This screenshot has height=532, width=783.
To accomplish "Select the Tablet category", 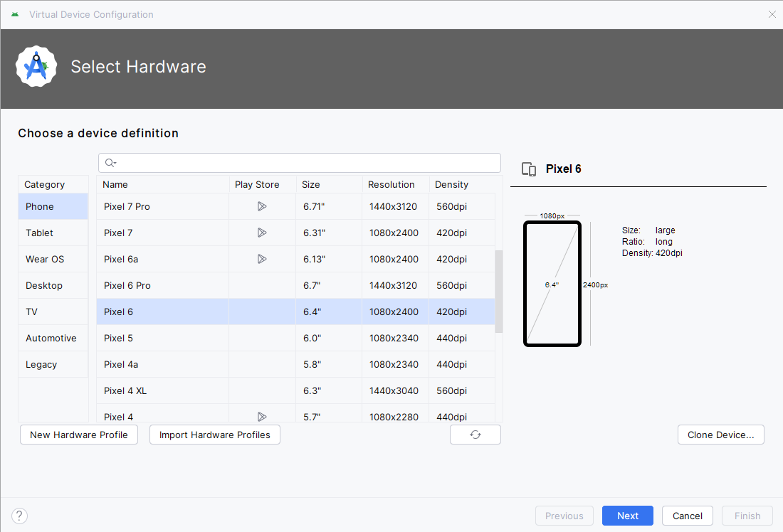I will click(40, 233).
